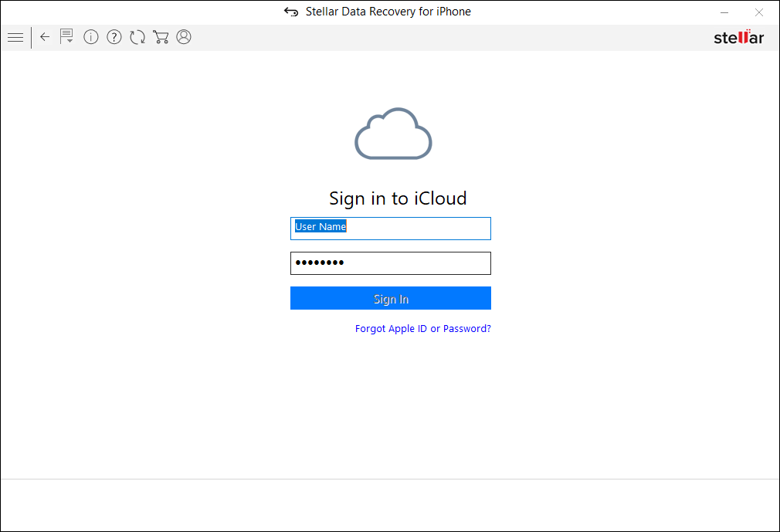Click the Stellar logo
The image size is (780, 532).
click(739, 37)
